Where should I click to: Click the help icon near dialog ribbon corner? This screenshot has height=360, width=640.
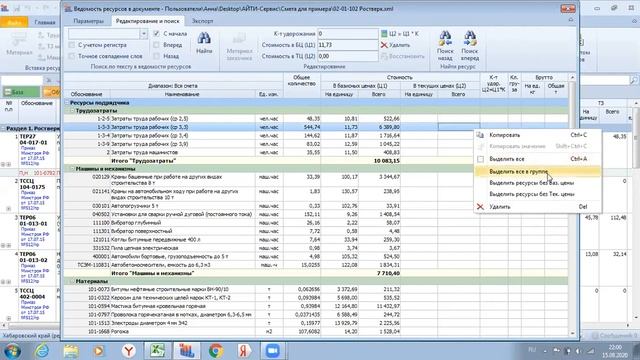tap(571, 20)
